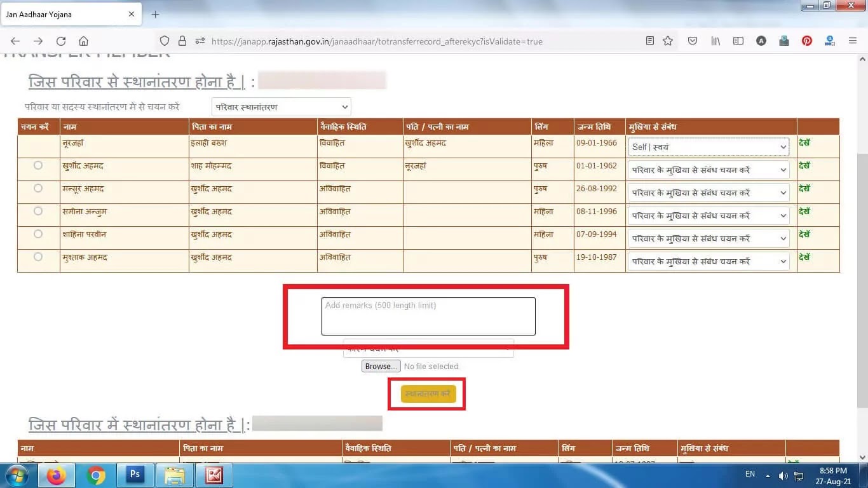Open the relation dropdown for खुर्शीद अहमद row

pos(709,170)
